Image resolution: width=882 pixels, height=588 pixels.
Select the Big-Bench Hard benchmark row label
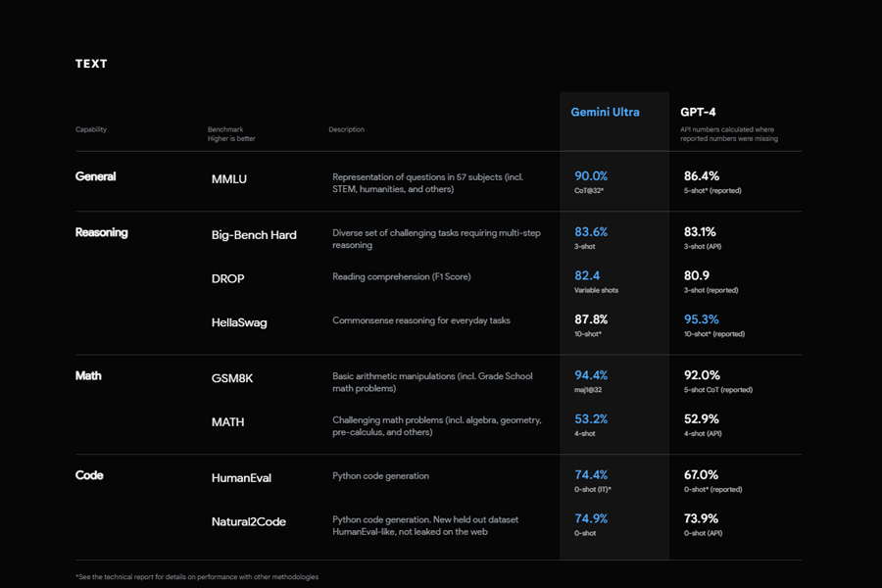click(x=254, y=235)
